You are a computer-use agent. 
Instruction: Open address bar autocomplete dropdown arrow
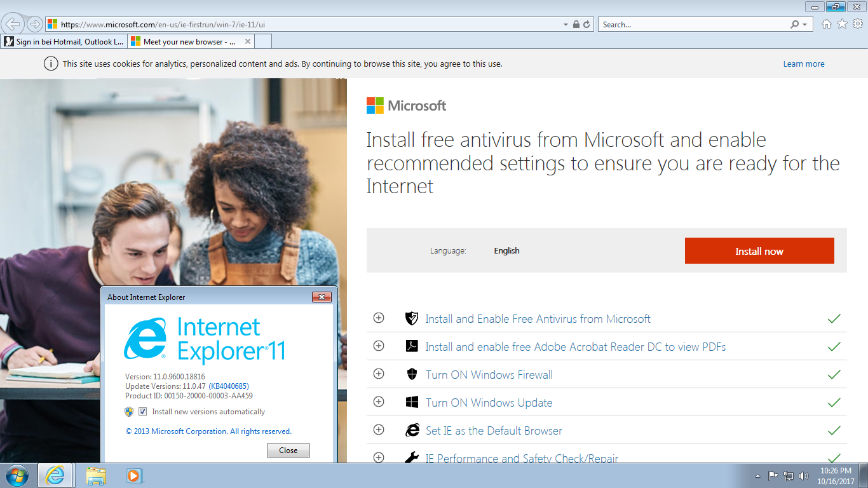click(x=566, y=25)
